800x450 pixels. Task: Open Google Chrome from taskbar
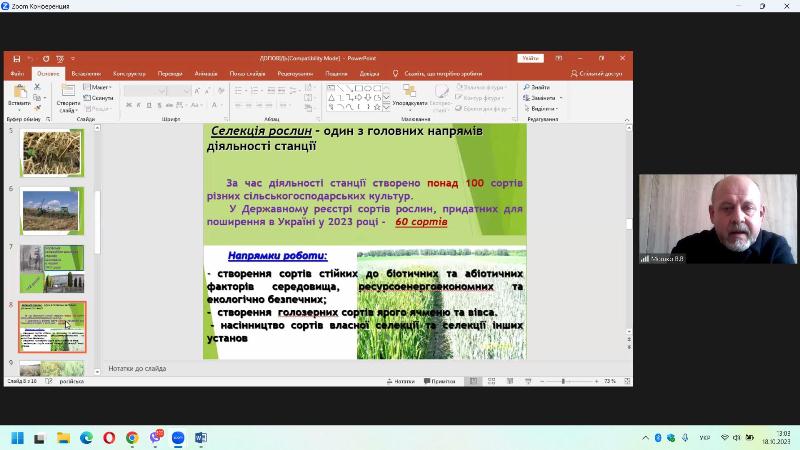[132, 438]
